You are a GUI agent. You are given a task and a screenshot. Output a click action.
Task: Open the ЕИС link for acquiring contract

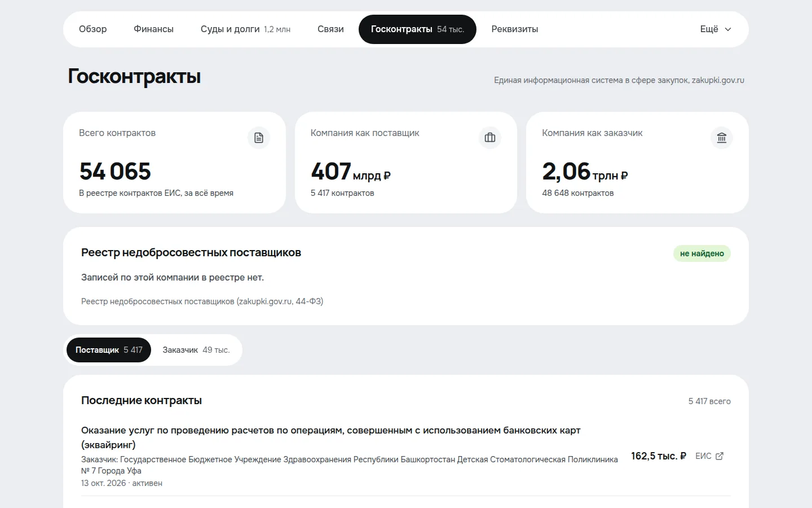pos(709,456)
